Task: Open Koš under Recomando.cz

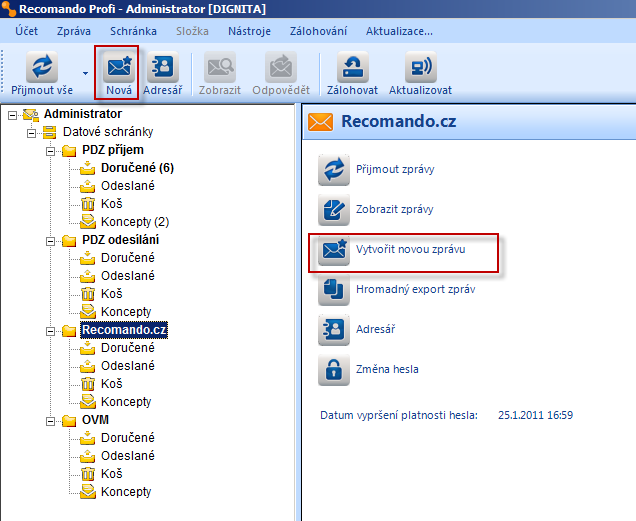Action: point(112,384)
